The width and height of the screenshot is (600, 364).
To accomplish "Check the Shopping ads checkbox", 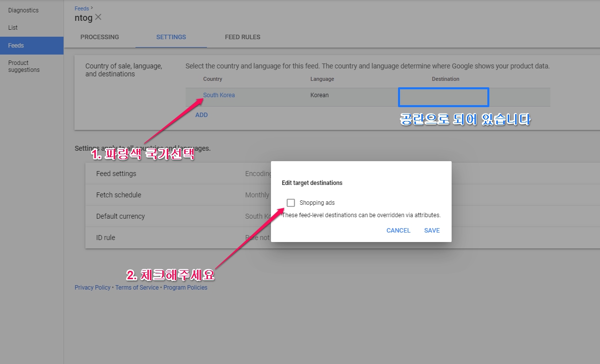I will (291, 203).
